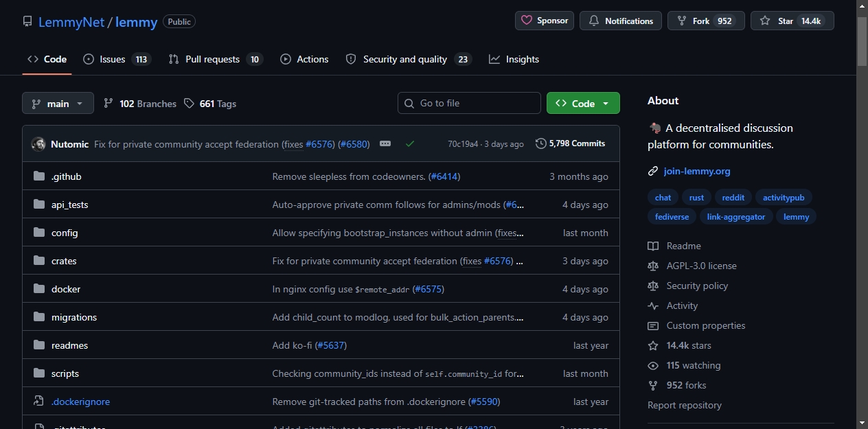The image size is (868, 429).
Task: Open the crates folder
Action: pyautogui.click(x=64, y=261)
